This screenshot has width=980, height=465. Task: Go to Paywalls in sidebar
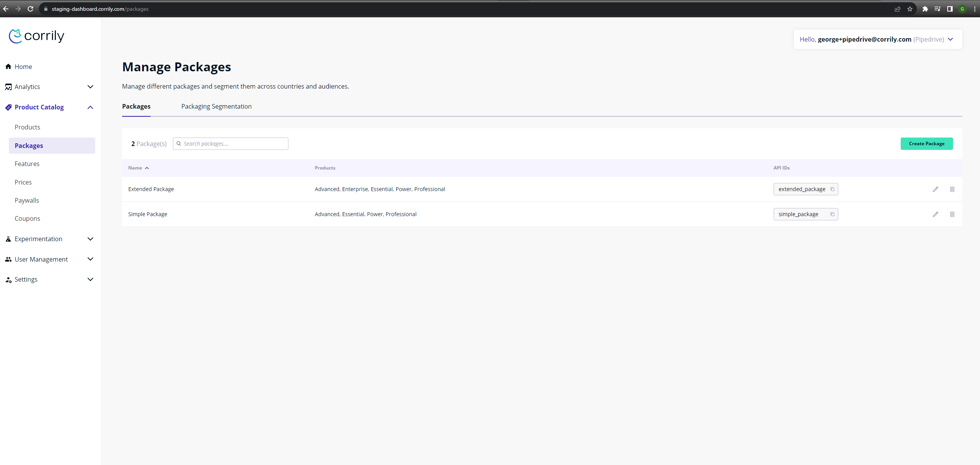[x=27, y=200]
